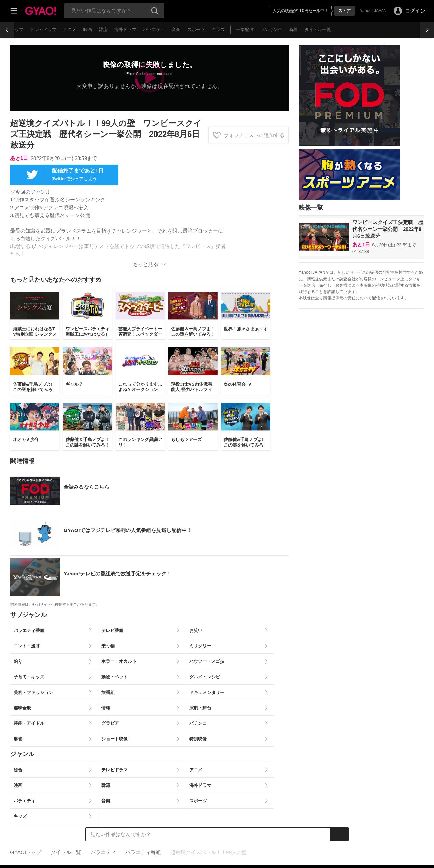
Task: Open the hamburger menu icon
Action: tap(14, 11)
